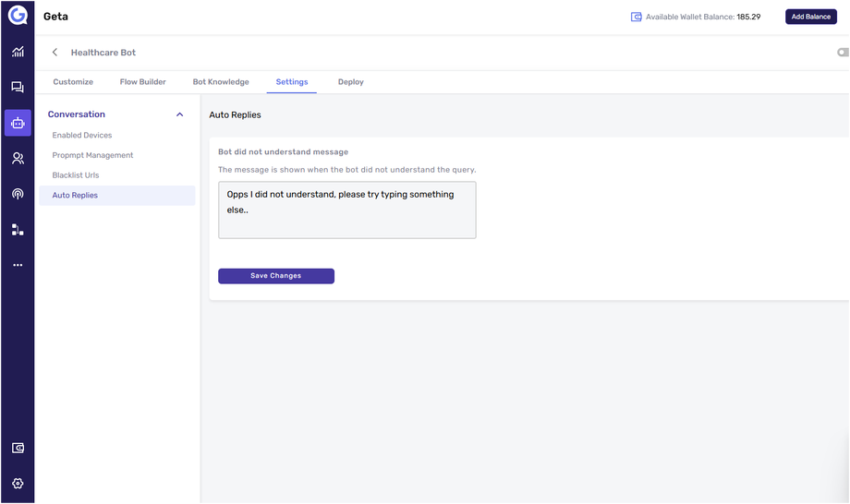Open the contacts people sidebar icon

[18, 159]
